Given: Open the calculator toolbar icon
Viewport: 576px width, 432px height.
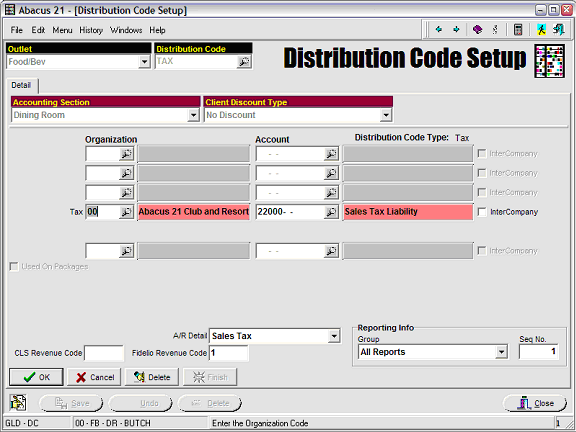Looking at the screenshot, I should (518, 29).
